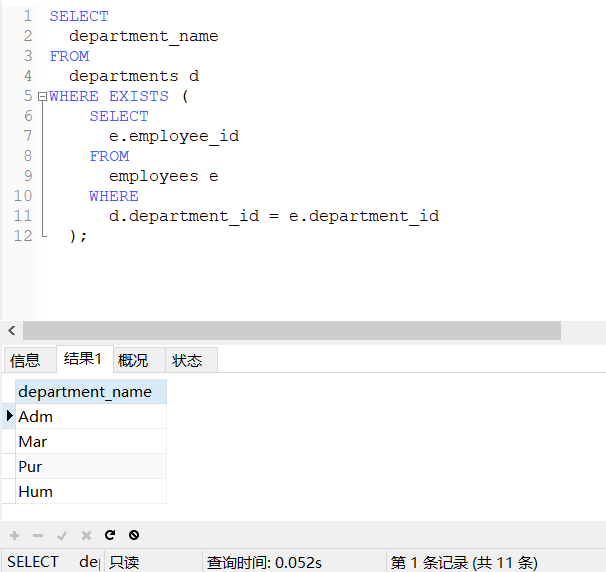
Task: Click the current row indicator arrow
Action: [9, 416]
